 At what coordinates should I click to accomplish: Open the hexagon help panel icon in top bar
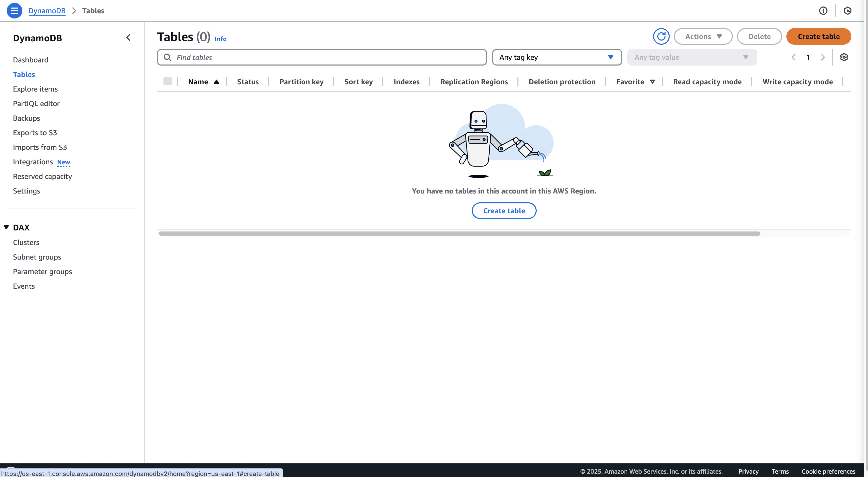point(848,11)
